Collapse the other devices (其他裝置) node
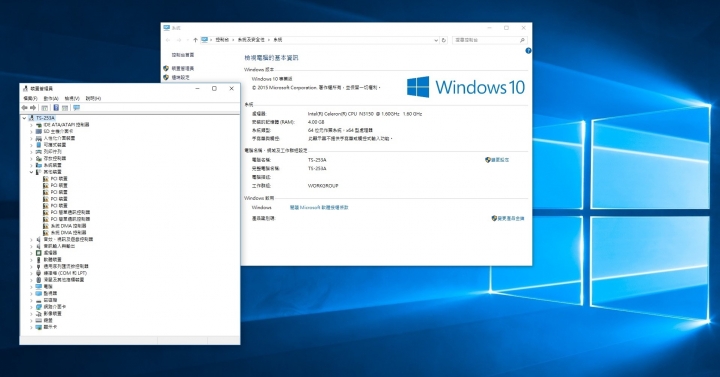Screen dimensions: 720x377 31,172
